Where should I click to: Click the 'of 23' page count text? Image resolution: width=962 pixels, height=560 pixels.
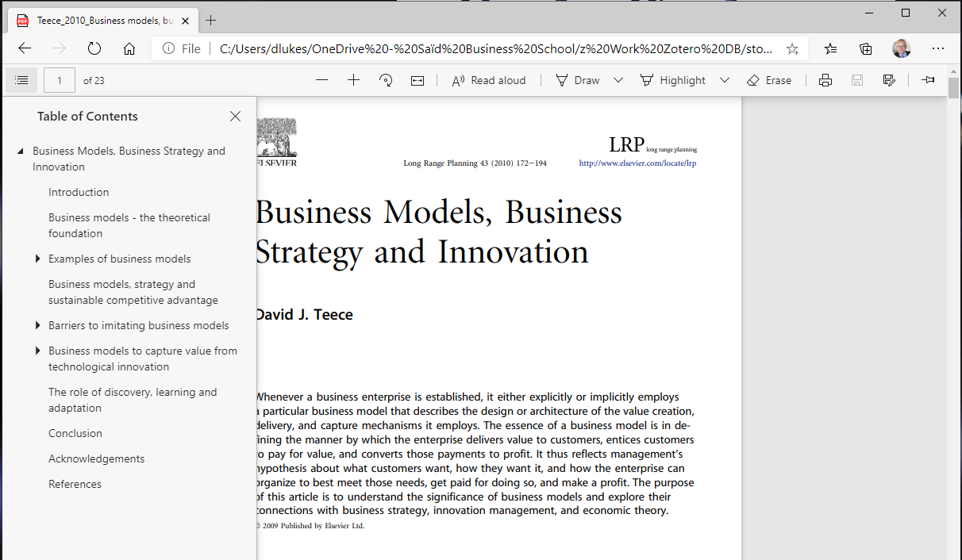[94, 80]
